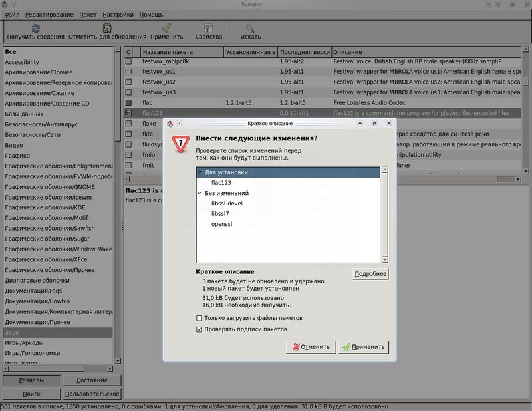532x411 pixels.
Task: Mark the festvox_rablpc8k package checkbox
Action: coord(128,61)
